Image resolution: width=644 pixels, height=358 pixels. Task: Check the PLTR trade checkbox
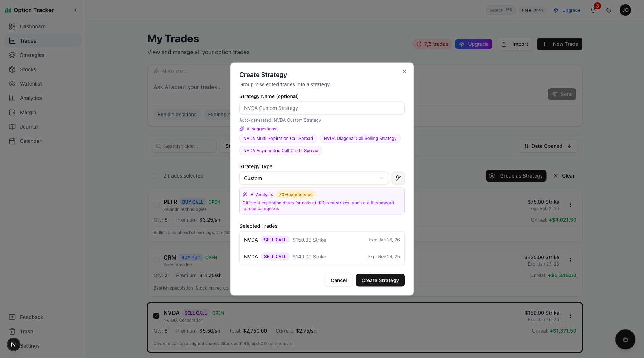click(156, 205)
